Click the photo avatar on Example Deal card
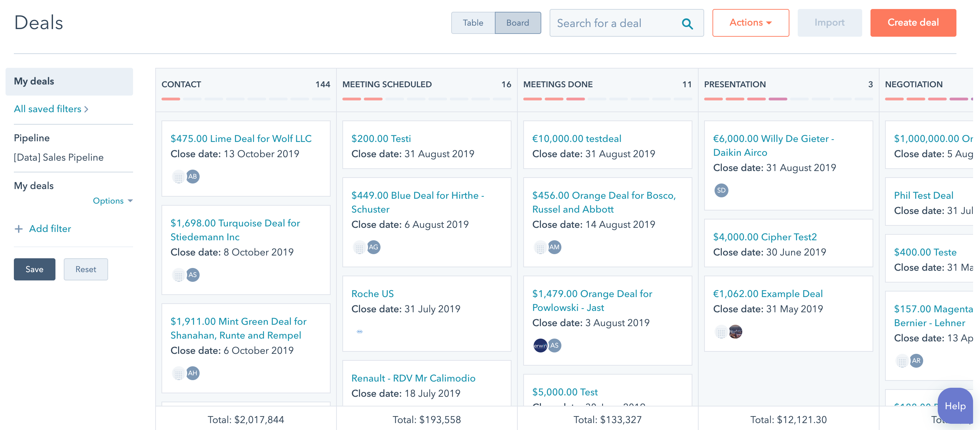 click(x=735, y=332)
